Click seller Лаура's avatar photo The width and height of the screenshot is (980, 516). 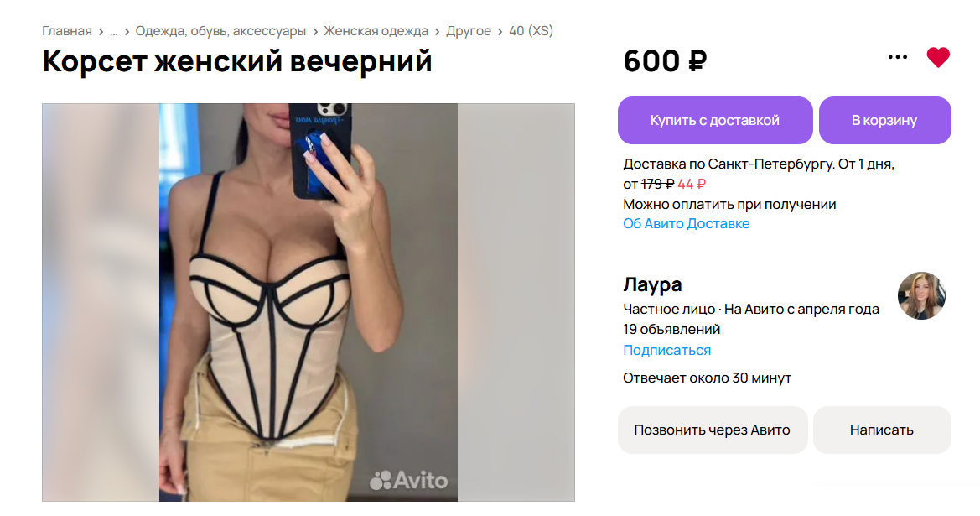[921, 295]
